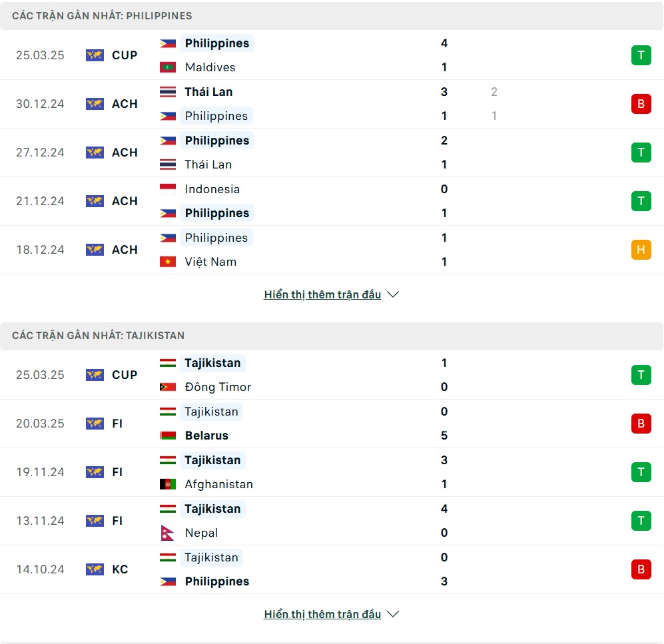
Task: Click the Đông Timor flag icon
Action: pos(168,386)
